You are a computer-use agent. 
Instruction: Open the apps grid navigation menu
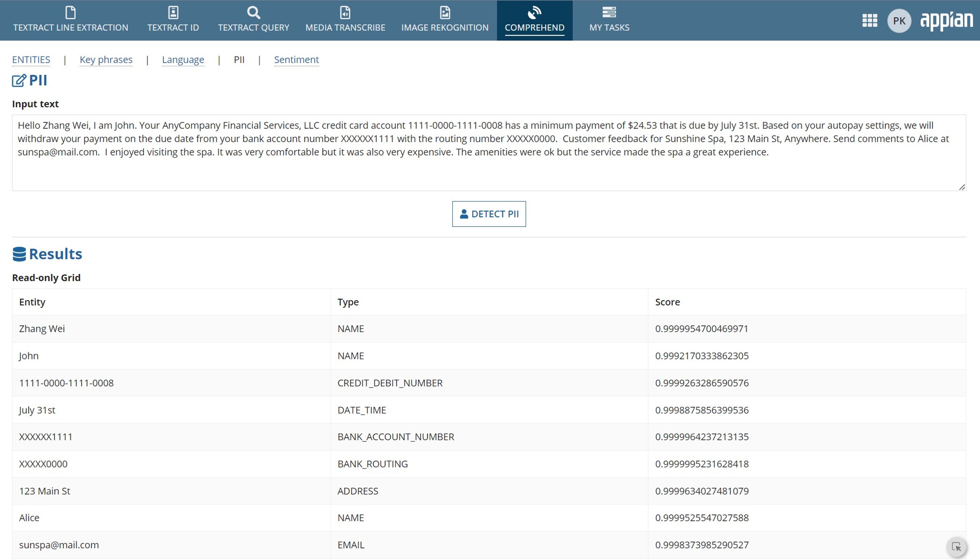pos(869,20)
